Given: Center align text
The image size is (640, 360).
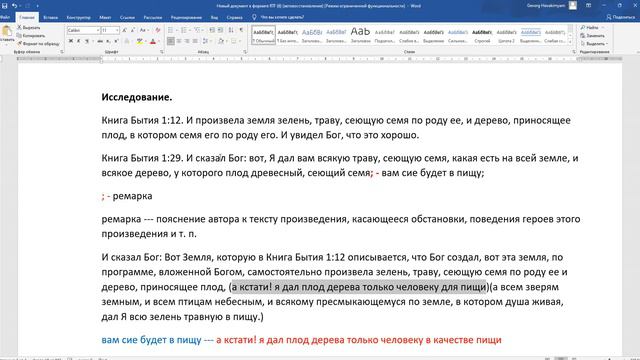Looking at the screenshot, I should pyautogui.click(x=179, y=41).
